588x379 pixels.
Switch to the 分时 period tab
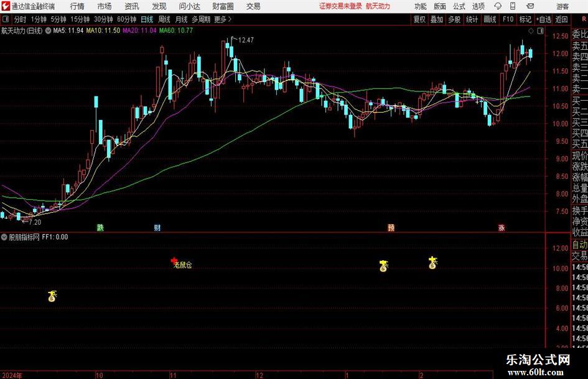20,19
